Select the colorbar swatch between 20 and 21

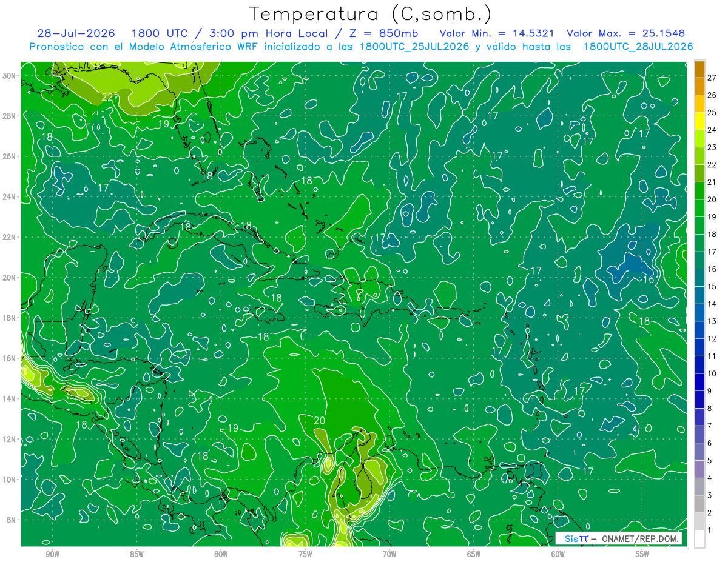click(699, 190)
